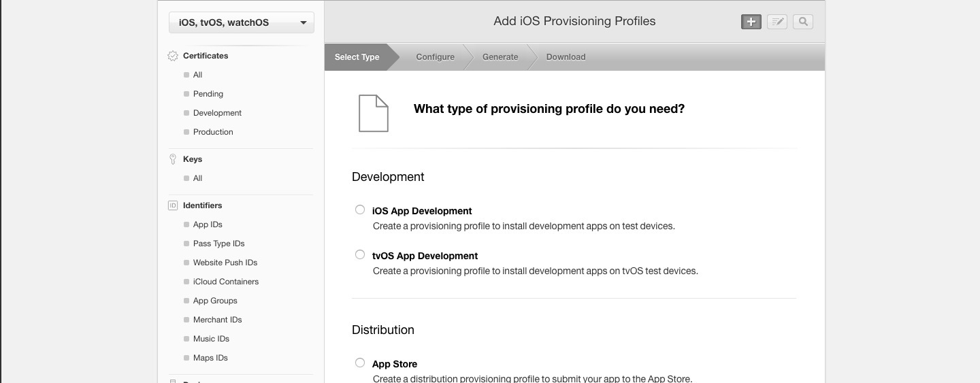Open Development certificates

point(217,113)
